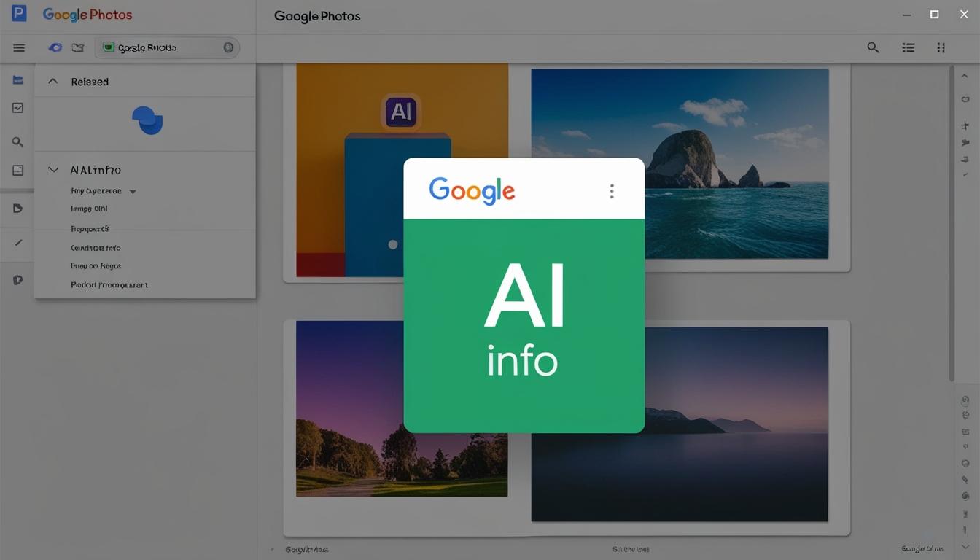This screenshot has height=560, width=980.
Task: Click the blue P app icon
Action: [19, 13]
